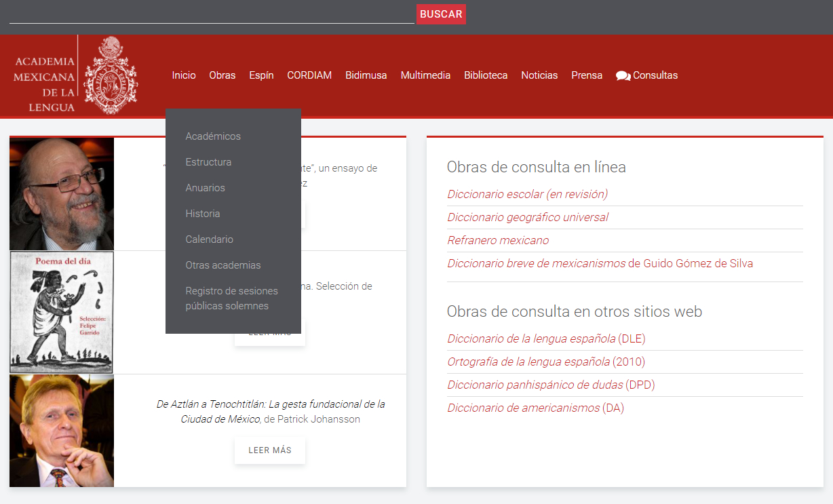Viewport: 833px width, 504px height.
Task: Click the Poema del día thumbnail image
Action: pyautogui.click(x=62, y=313)
